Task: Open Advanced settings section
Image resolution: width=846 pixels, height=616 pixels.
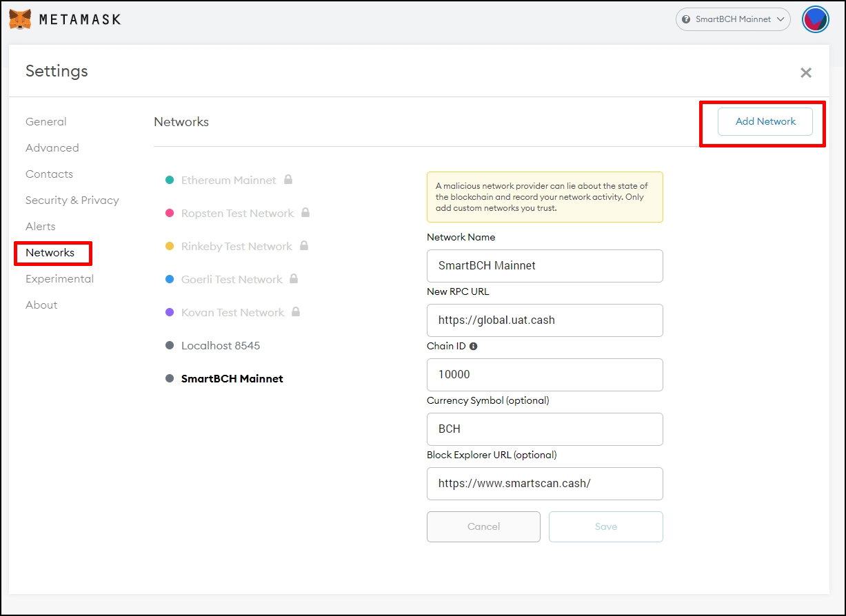Action: (x=52, y=148)
